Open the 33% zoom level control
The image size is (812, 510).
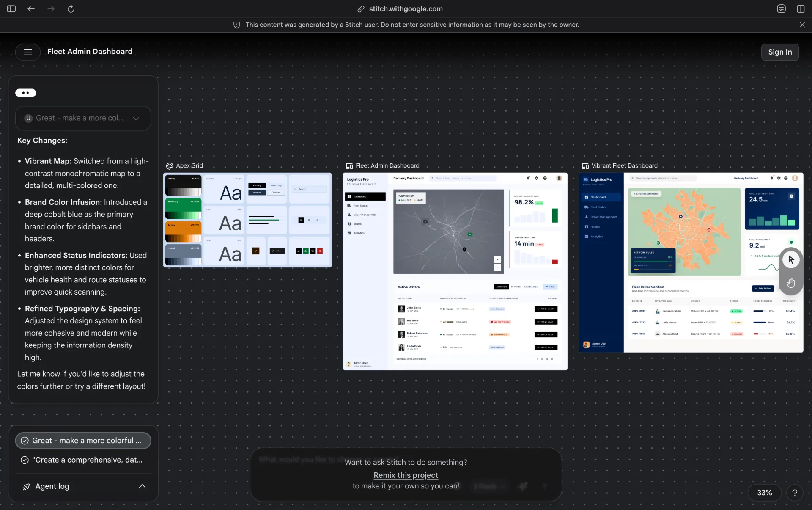[x=764, y=493]
